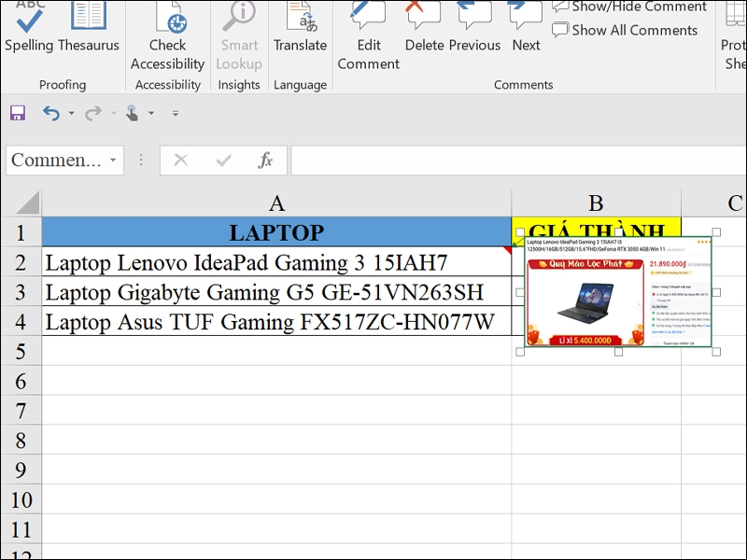747x560 pixels.
Task: Click the comment's bottom-right resize handle
Action: point(716,352)
